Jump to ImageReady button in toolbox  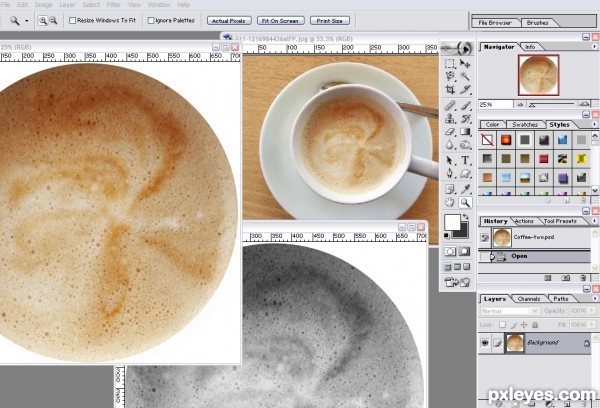(x=457, y=282)
